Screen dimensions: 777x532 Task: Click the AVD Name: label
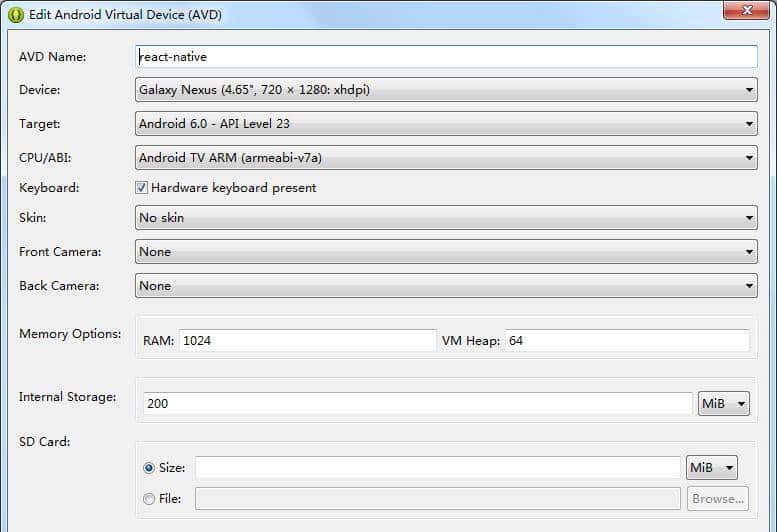point(53,57)
